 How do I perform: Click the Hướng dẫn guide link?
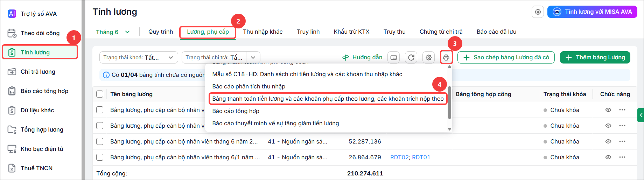pos(362,58)
